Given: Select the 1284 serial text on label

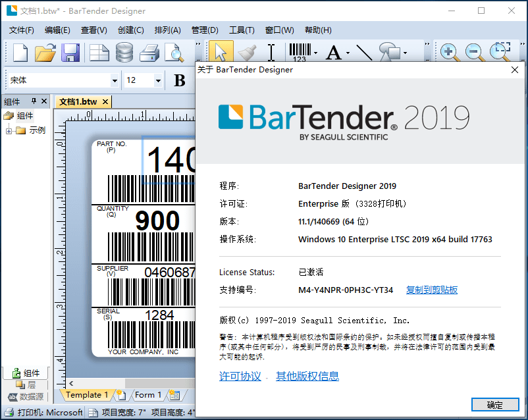Looking at the screenshot, I should coord(159,315).
